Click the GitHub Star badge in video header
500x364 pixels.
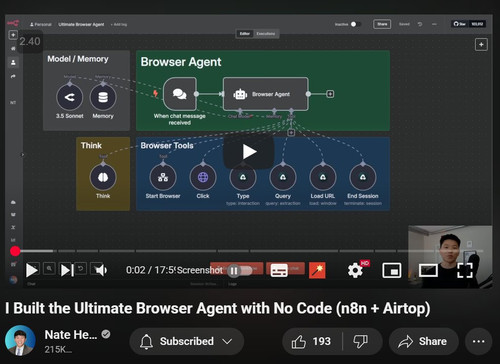coord(468,24)
